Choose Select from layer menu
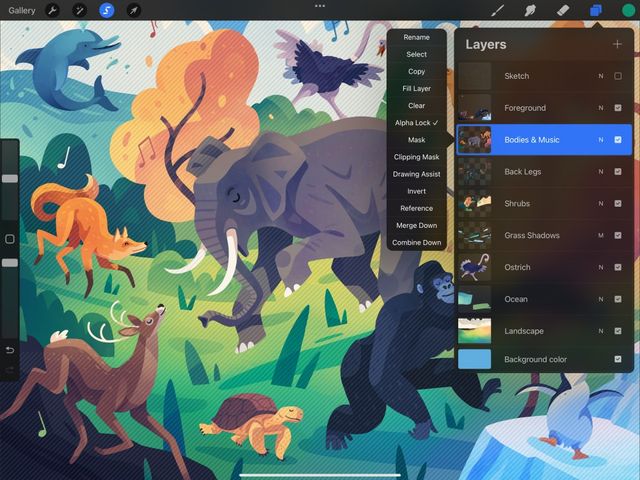Screen dimensions: 640x480 point(416,54)
